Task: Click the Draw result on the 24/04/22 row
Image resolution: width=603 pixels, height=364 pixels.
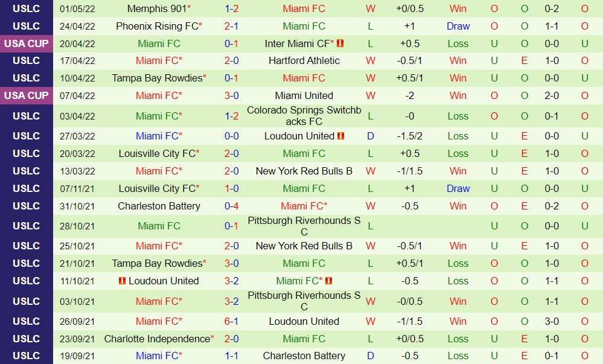Action: click(x=458, y=26)
